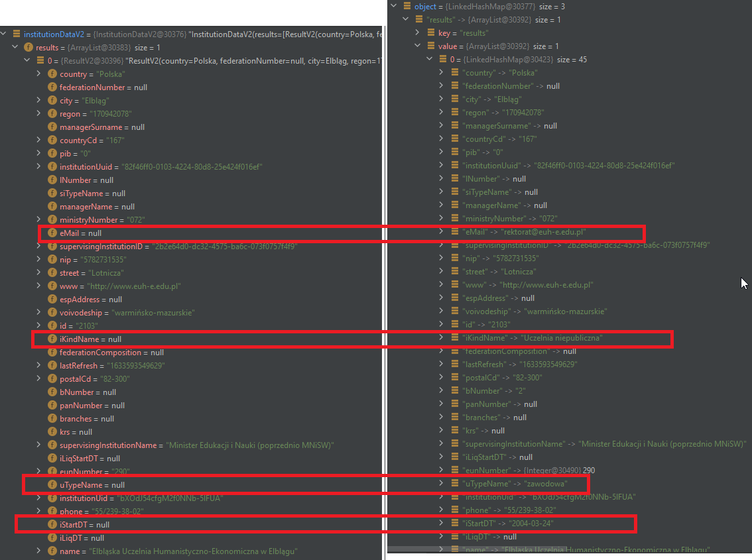The height and width of the screenshot is (560, 752).
Task: Select the left phone = "55/239-38-02" row
Action: [x=192, y=511]
